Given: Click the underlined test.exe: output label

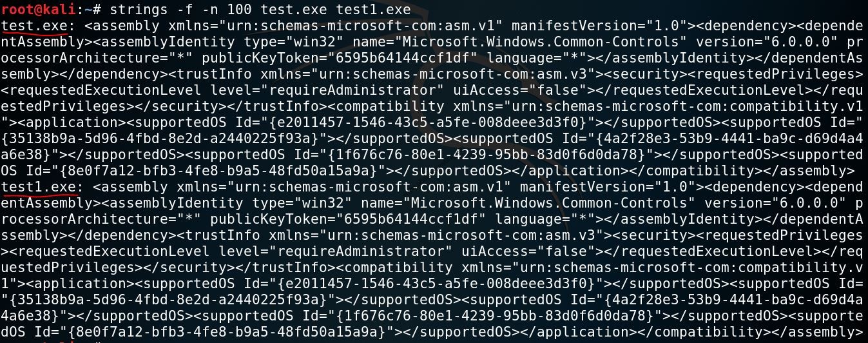Looking at the screenshot, I should [38, 26].
